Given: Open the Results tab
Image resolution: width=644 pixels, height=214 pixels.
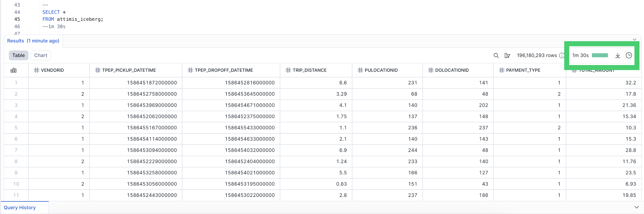Looking at the screenshot, I should (33, 41).
